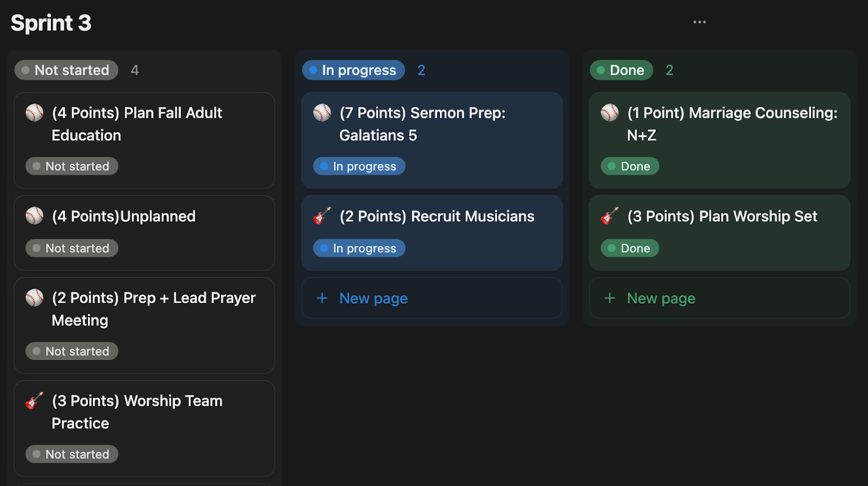Click baseball icon on Sermon Prep card
The height and width of the screenshot is (486, 868).
click(322, 112)
